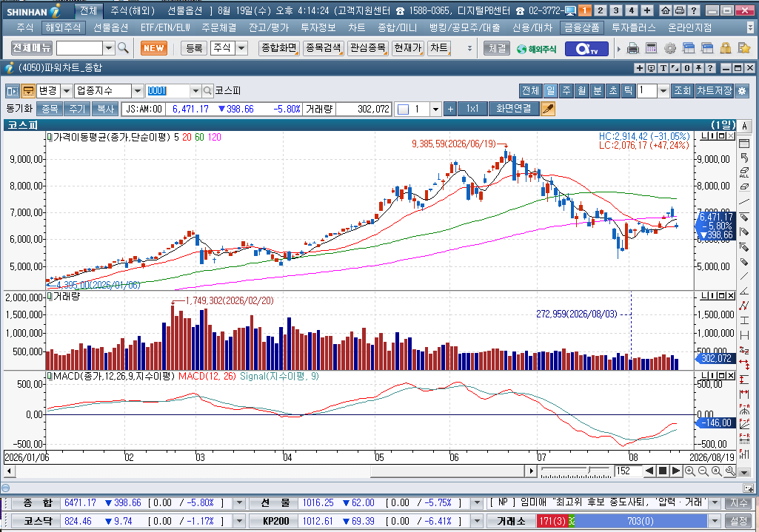Click the 종합화면 button
The height and width of the screenshot is (532, 759).
[279, 48]
